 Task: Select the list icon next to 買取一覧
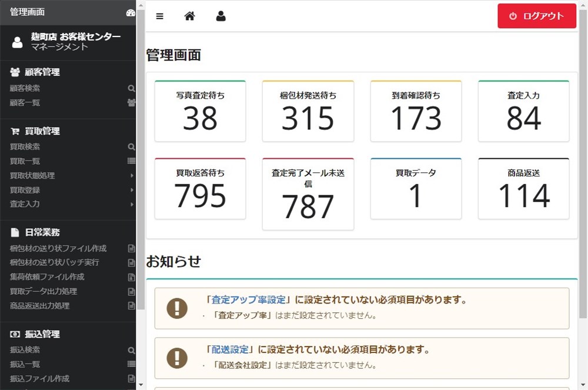click(131, 161)
